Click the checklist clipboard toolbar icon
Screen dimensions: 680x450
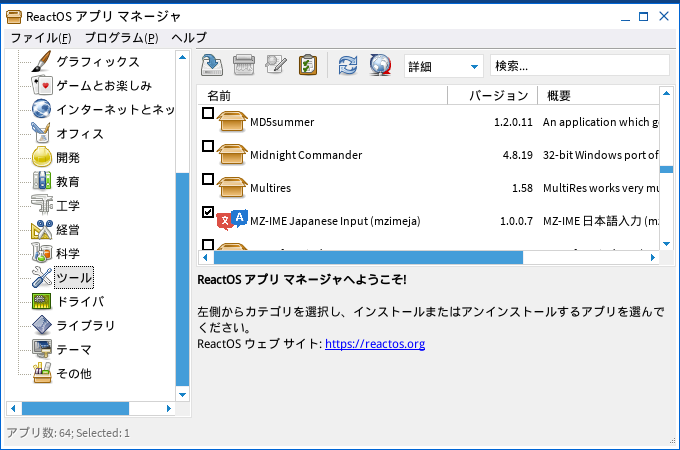pos(308,65)
